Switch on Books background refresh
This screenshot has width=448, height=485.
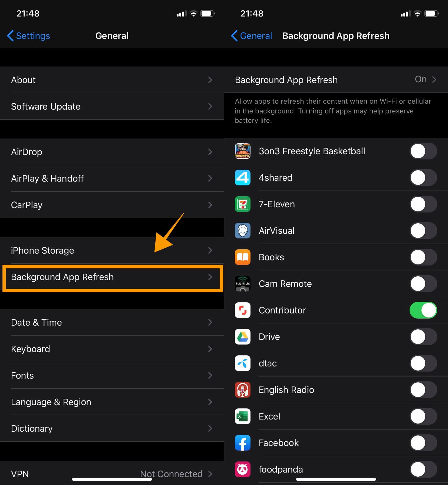(423, 257)
